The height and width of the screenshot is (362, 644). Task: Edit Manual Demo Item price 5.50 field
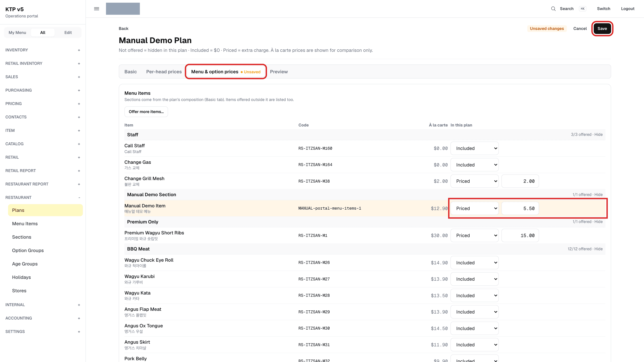[x=520, y=208]
